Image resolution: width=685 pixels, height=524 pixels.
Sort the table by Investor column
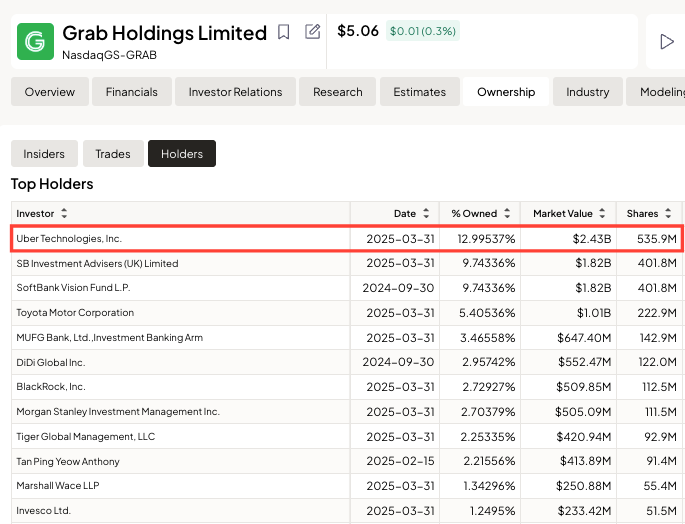click(42, 214)
